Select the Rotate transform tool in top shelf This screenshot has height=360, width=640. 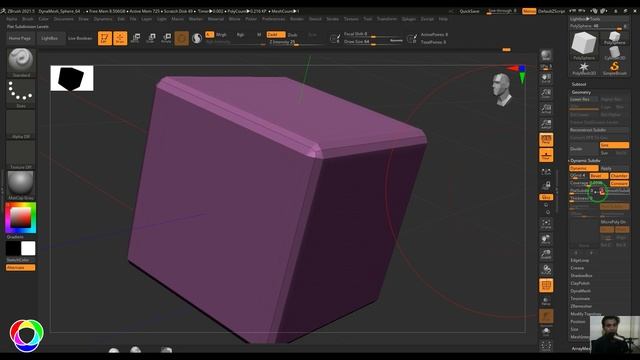[x=166, y=38]
